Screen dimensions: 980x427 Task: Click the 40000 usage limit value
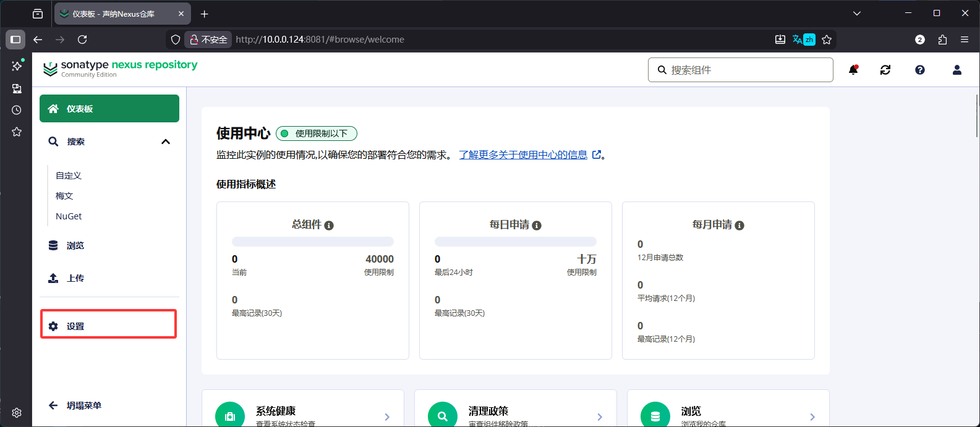(380, 259)
